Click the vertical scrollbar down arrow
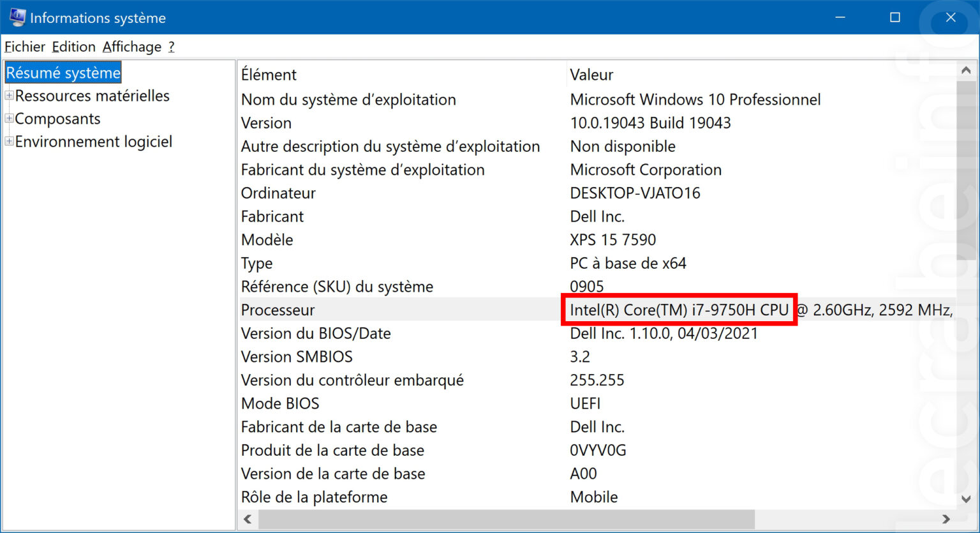 pyautogui.click(x=966, y=499)
